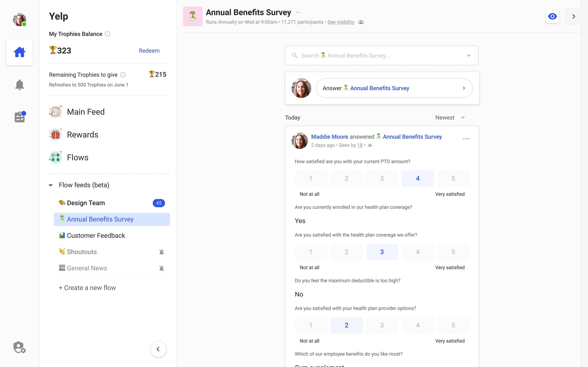Click Maddie Moore's profile avatar
Image resolution: width=588 pixels, height=367 pixels.
(300, 141)
